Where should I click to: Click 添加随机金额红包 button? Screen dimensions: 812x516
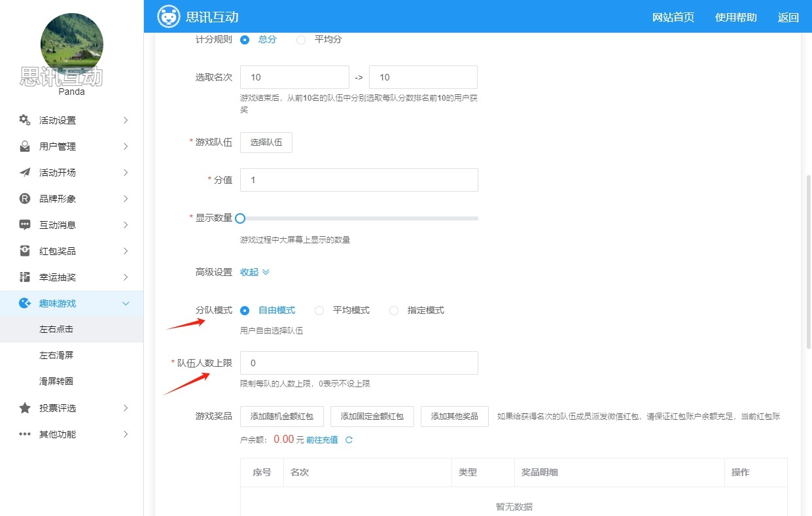click(282, 416)
